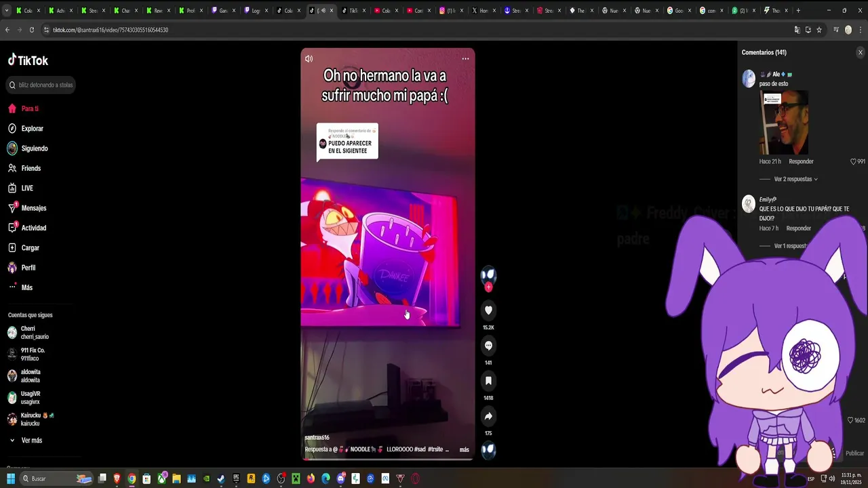This screenshot has width=868, height=488.
Task: Like the video with the heart icon
Action: pyautogui.click(x=488, y=310)
